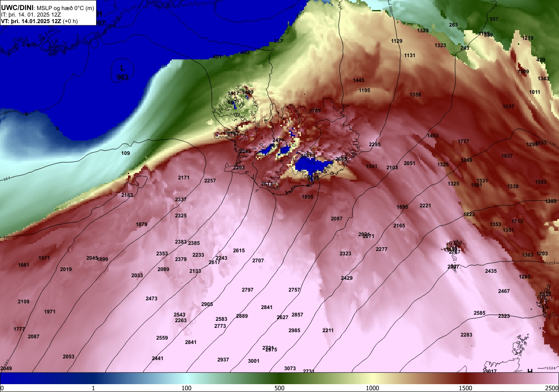
Task: Select the 2221 height value
Action: (425, 206)
